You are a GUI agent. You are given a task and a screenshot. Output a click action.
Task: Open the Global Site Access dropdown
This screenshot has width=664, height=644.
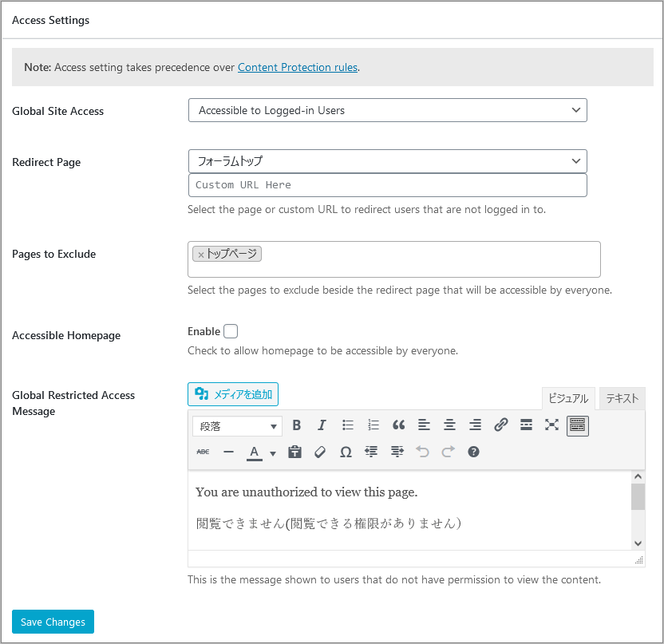tap(388, 110)
